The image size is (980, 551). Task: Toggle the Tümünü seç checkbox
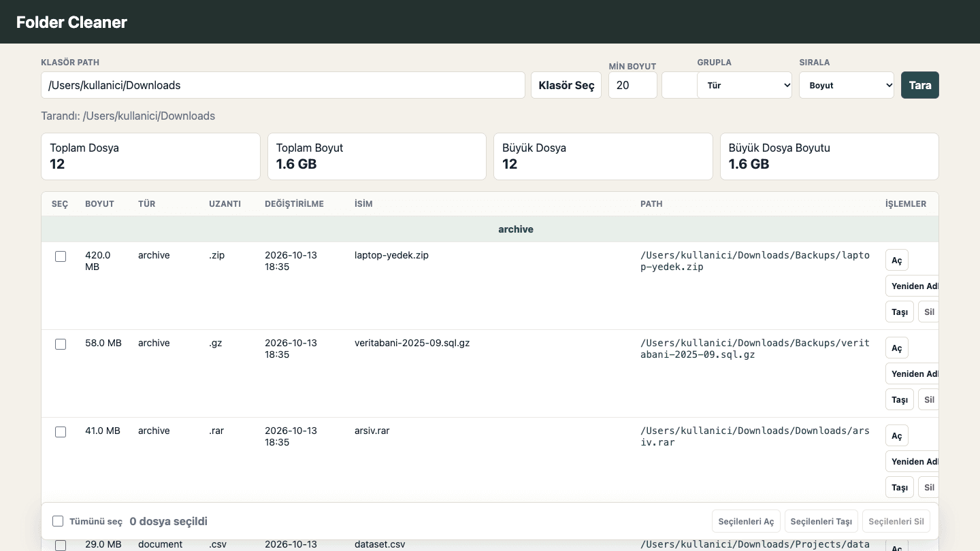pos(58,521)
